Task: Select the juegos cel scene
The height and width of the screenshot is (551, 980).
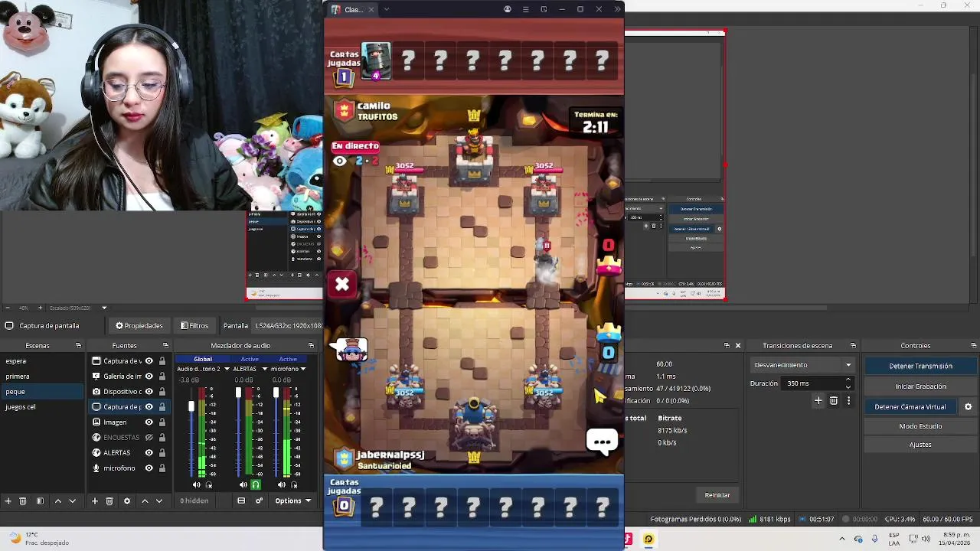Action: point(41,406)
